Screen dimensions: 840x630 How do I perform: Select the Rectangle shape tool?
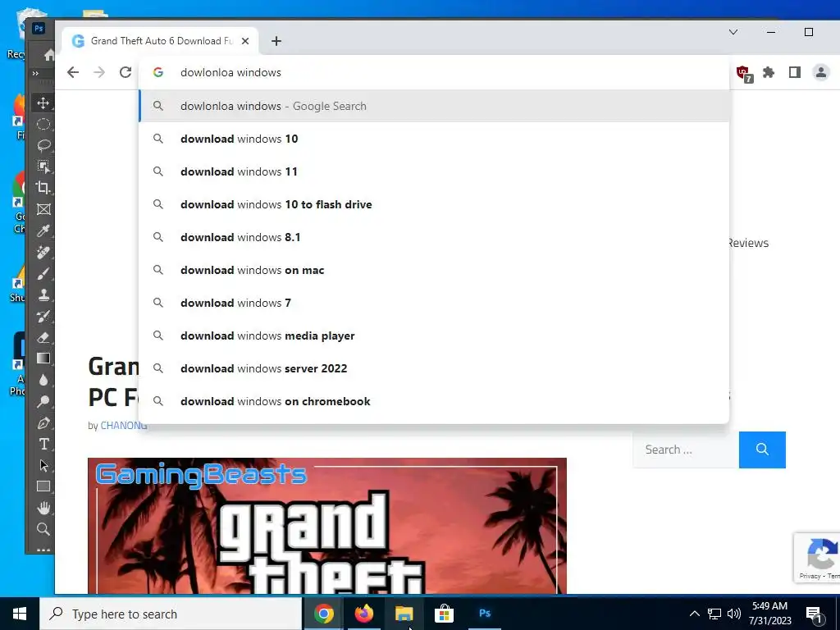tap(43, 486)
